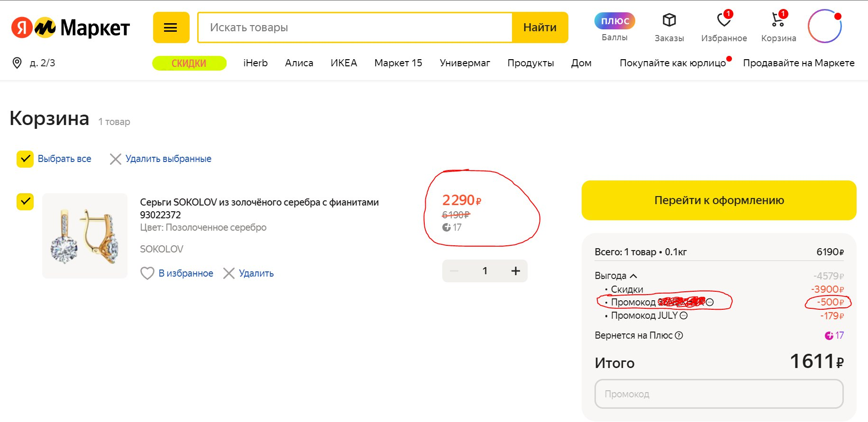
Task: Click the Всего: 1 товар summary line
Action: 640,252
